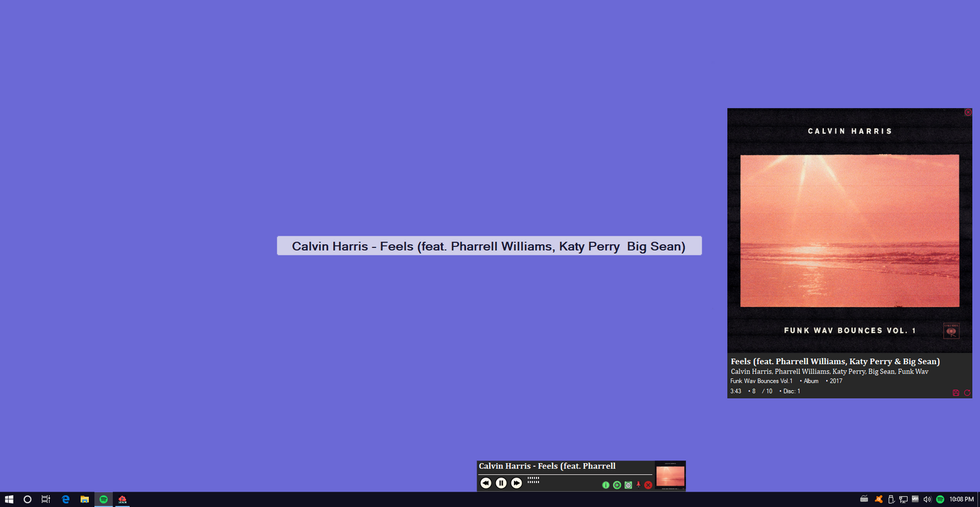
Task: Click the small album thumbnail in mini player
Action: (670, 476)
